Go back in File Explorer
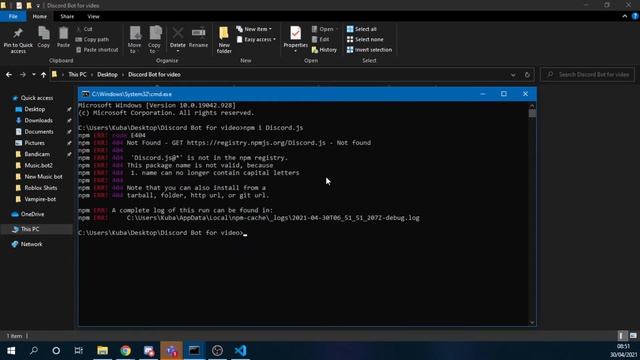 [x=9, y=75]
